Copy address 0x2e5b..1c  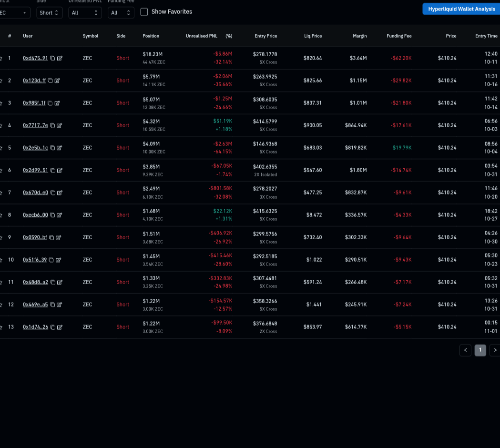pyautogui.click(x=52, y=148)
